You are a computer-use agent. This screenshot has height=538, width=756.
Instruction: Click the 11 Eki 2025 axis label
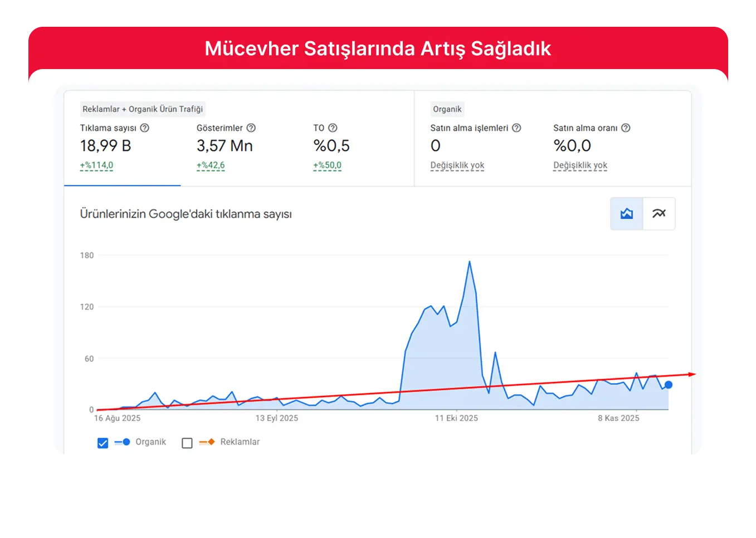(457, 418)
